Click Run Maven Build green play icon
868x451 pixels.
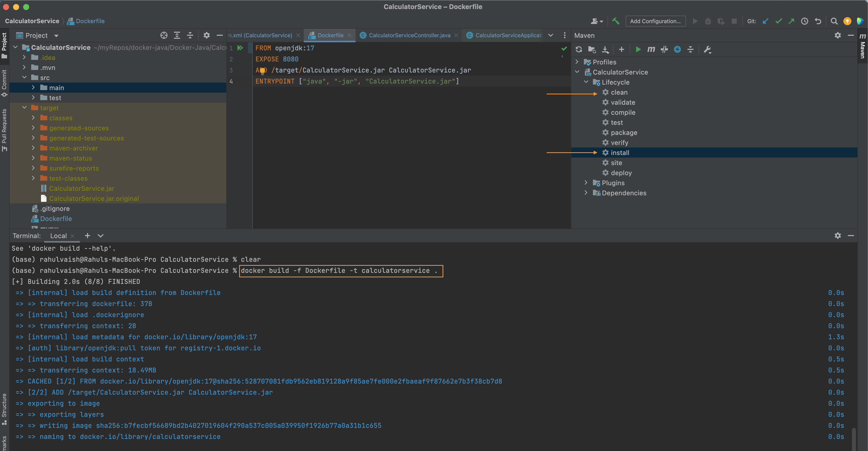pyautogui.click(x=638, y=49)
